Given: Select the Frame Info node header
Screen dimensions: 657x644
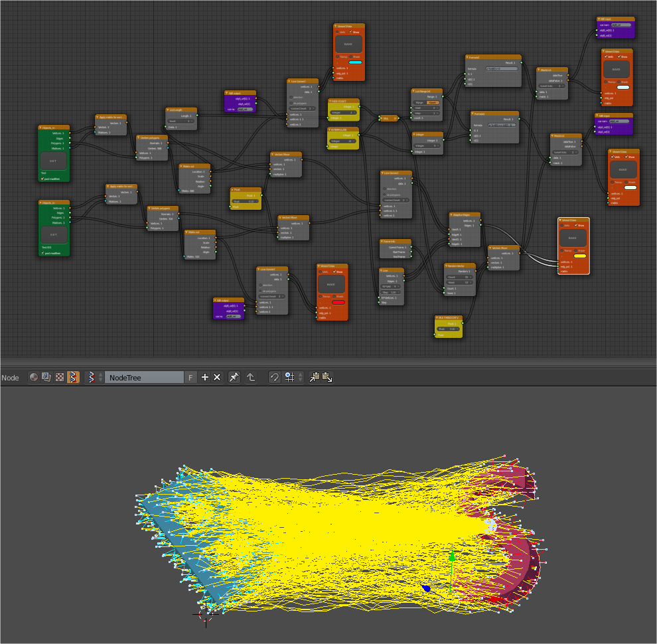Looking at the screenshot, I should (396, 242).
